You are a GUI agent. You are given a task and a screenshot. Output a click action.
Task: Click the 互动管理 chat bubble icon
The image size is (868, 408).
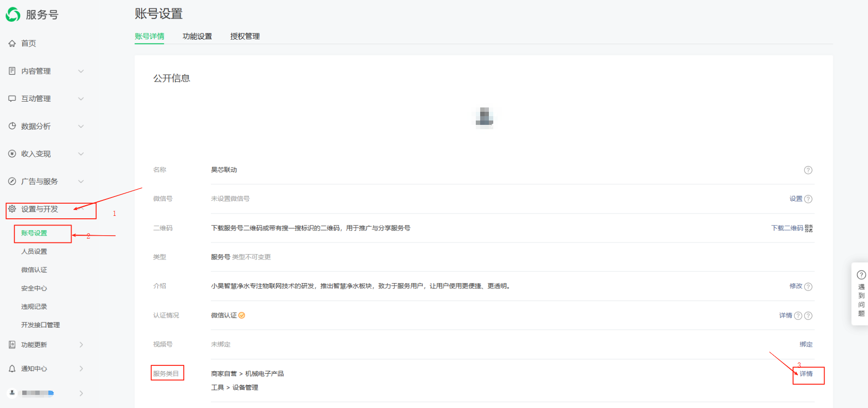click(x=12, y=98)
